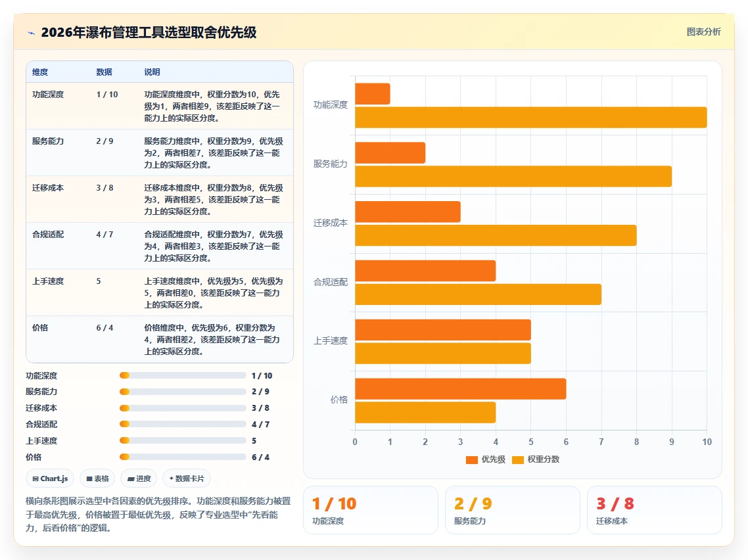Click the 服务能力 progress bar

(x=183, y=392)
